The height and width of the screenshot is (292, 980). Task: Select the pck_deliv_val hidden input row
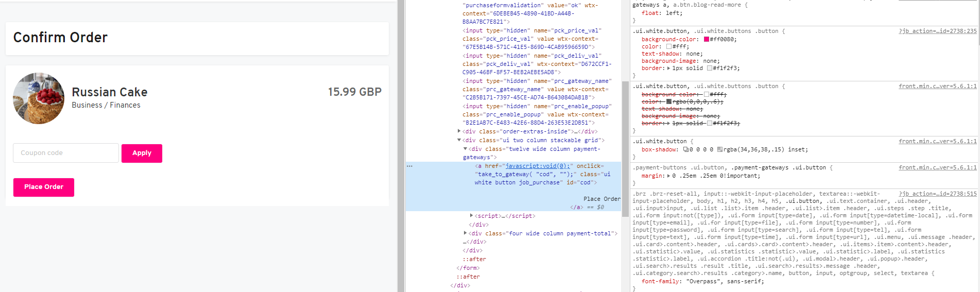tap(537, 64)
